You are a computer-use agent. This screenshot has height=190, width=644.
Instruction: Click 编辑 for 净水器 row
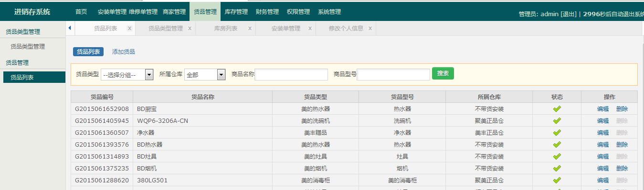pyautogui.click(x=603, y=133)
